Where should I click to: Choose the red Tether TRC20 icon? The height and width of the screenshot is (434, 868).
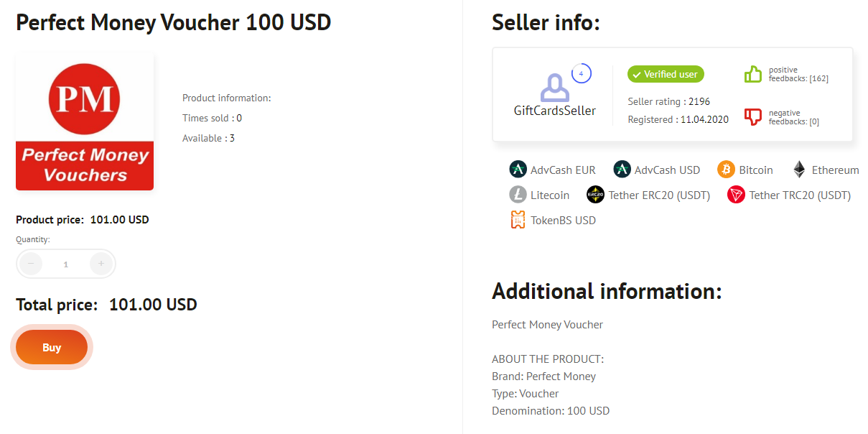(736, 195)
